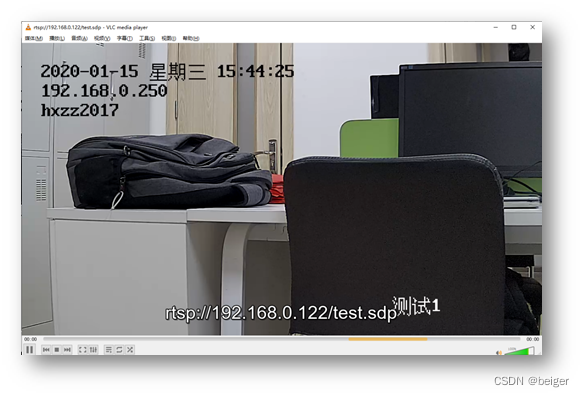Open extended settings equalizer icon
The height and width of the screenshot is (397, 584).
pos(93,350)
